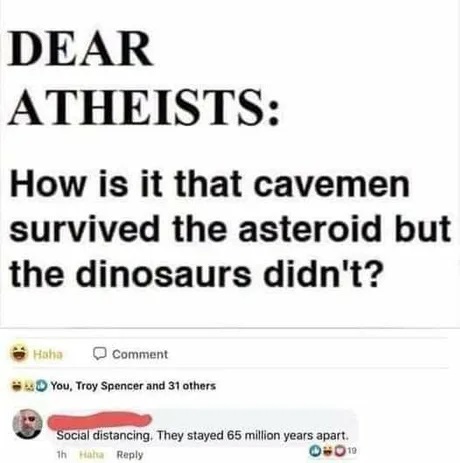460x463 pixels.
Task: Click the heart Love icon on the comment reactions
Action: [x=339, y=451]
